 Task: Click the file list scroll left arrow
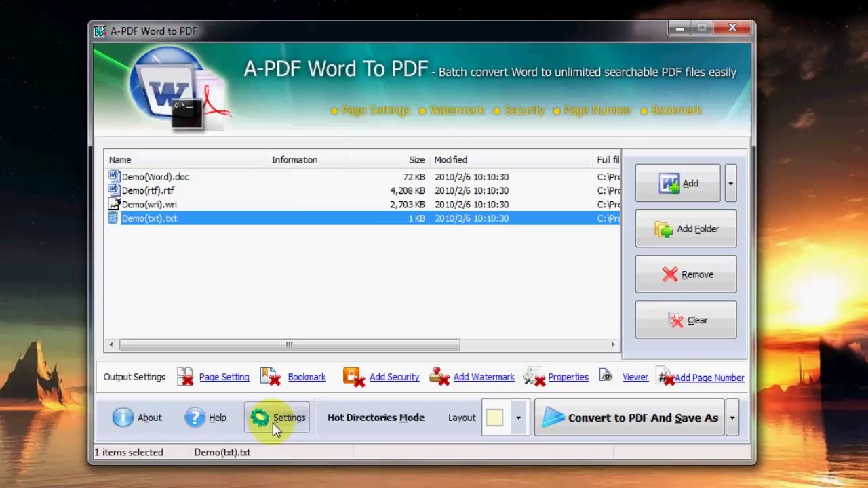click(111, 345)
